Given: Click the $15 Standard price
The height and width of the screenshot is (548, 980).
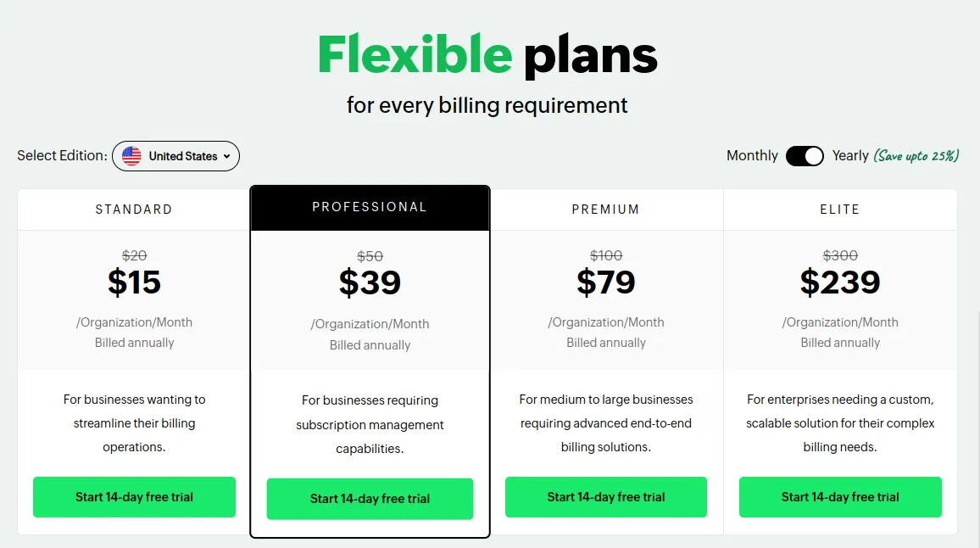Looking at the screenshot, I should pyautogui.click(x=135, y=282).
